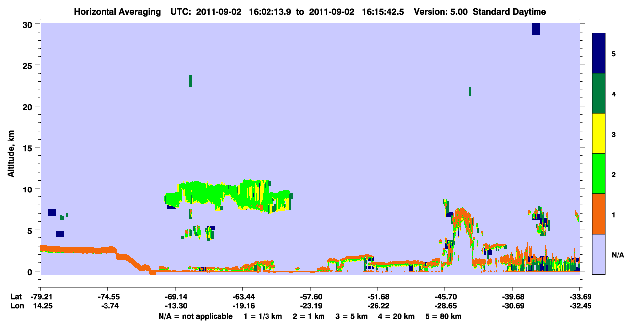Click longitude value -30.69

pos(512,306)
